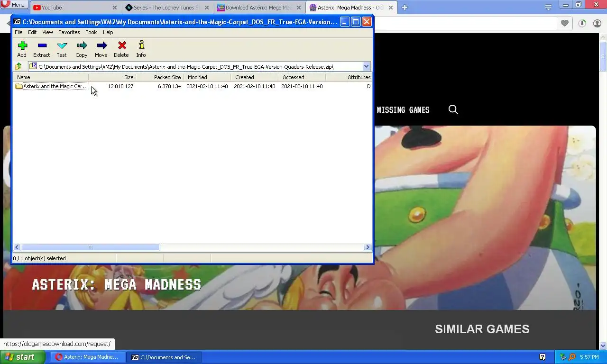Image resolution: width=607 pixels, height=364 pixels.
Task: Switch to the Looney Tunes Series tab
Action: click(x=166, y=8)
